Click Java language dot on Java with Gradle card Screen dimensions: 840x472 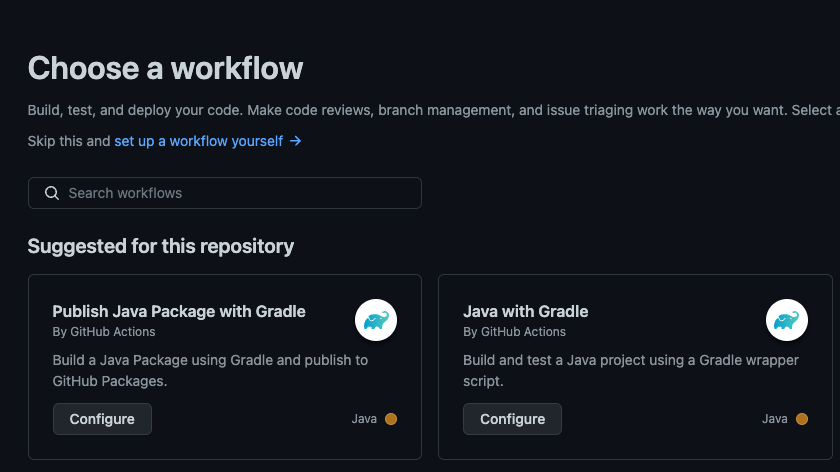pos(801,419)
